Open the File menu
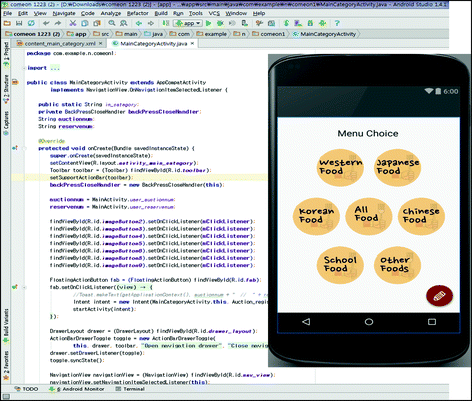This screenshot has height=401, width=472. (x=7, y=13)
